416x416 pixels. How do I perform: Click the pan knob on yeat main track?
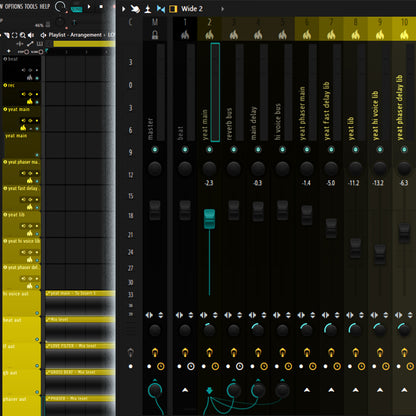[209, 169]
